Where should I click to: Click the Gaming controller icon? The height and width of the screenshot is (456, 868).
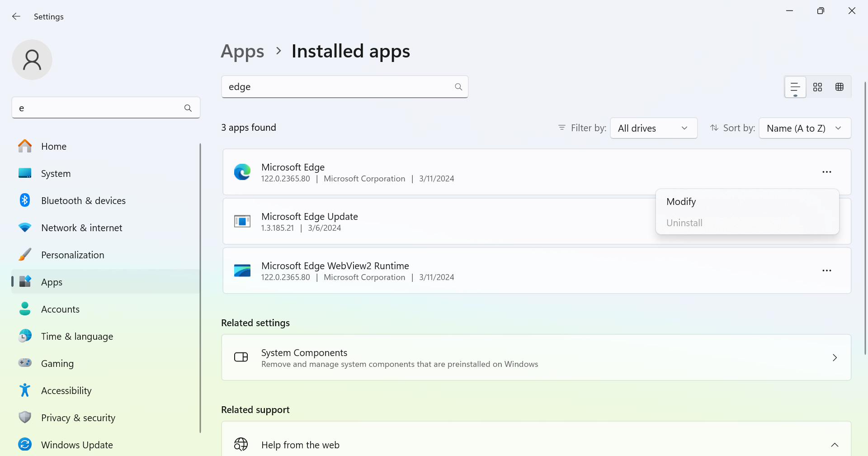pyautogui.click(x=25, y=363)
